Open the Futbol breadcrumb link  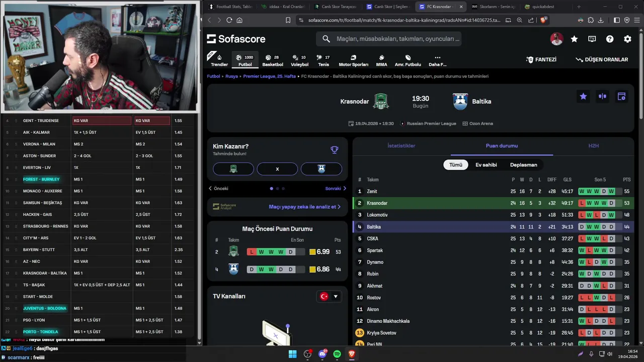pos(213,76)
